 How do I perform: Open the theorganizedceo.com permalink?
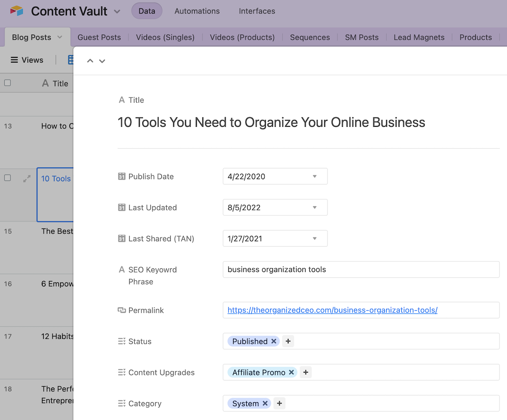click(x=332, y=310)
